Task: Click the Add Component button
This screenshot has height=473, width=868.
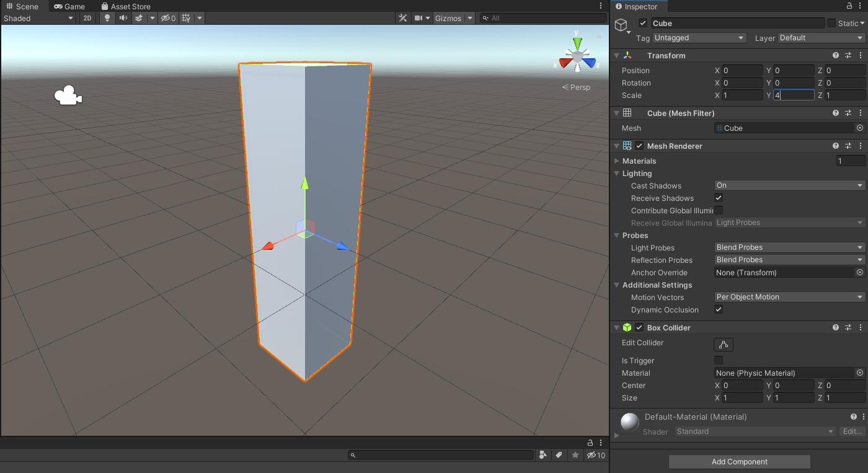Action: (x=739, y=462)
